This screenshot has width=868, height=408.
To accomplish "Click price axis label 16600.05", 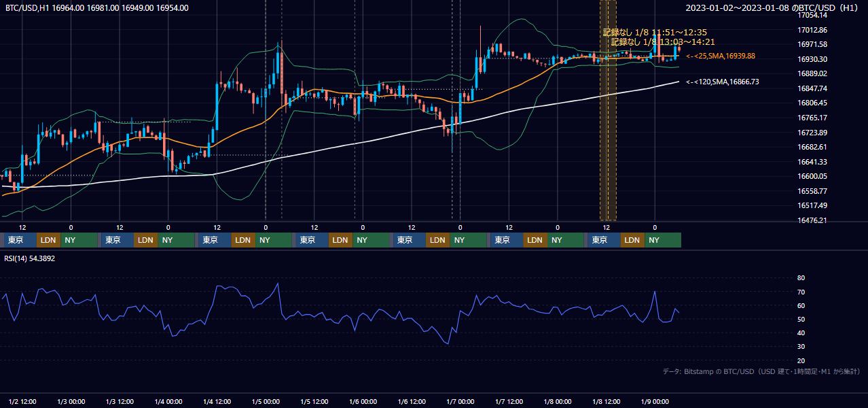I will (812, 176).
